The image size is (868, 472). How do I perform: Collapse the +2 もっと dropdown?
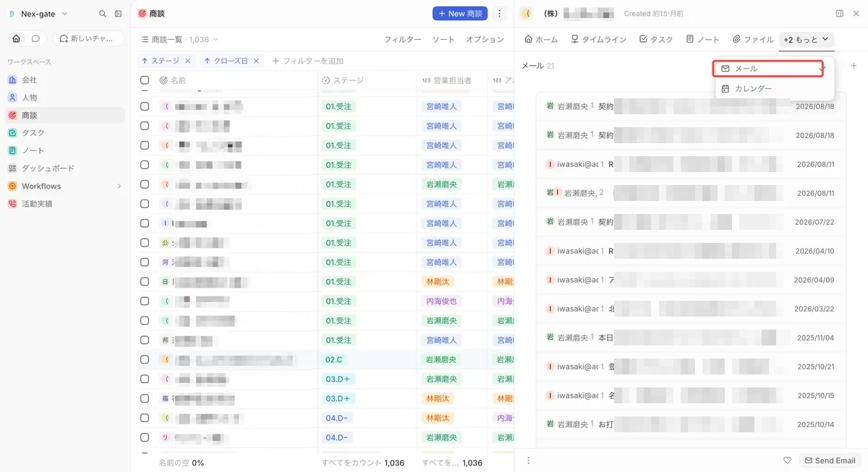tap(807, 39)
